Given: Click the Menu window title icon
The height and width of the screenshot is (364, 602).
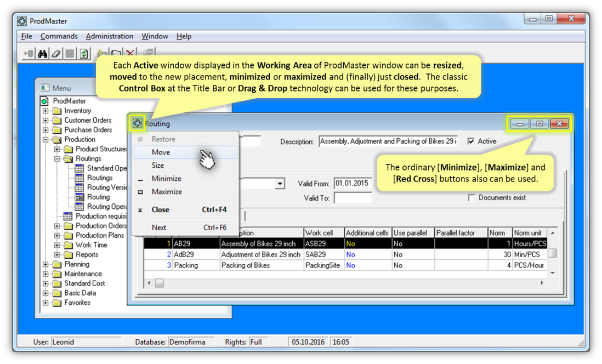Looking at the screenshot, I should (45, 88).
